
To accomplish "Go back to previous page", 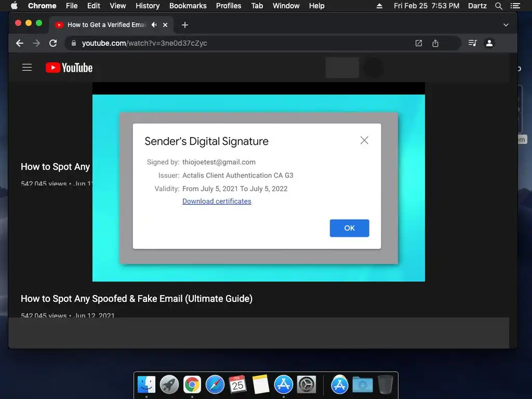I will [x=20, y=43].
